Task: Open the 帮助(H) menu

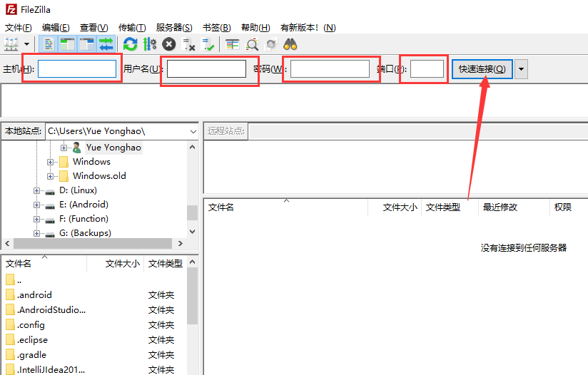Action: pyautogui.click(x=255, y=28)
